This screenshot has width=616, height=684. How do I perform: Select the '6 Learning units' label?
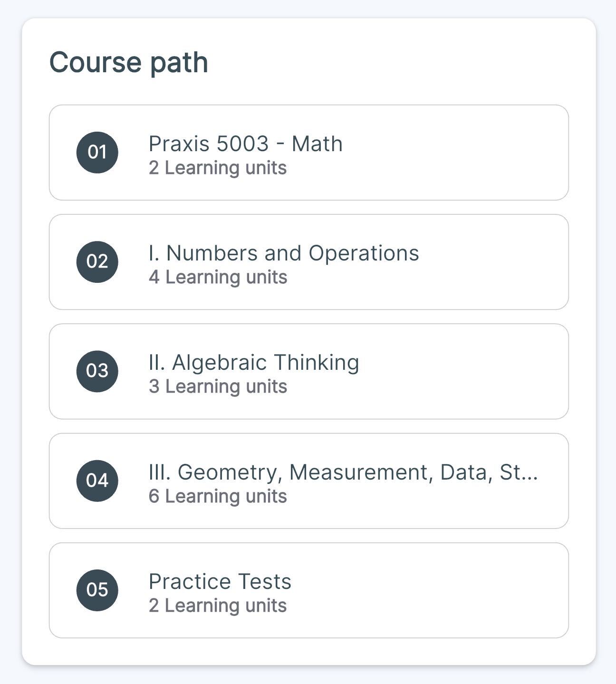point(218,496)
